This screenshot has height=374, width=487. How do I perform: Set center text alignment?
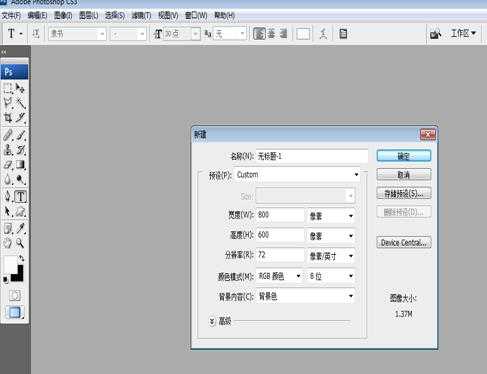click(x=271, y=34)
